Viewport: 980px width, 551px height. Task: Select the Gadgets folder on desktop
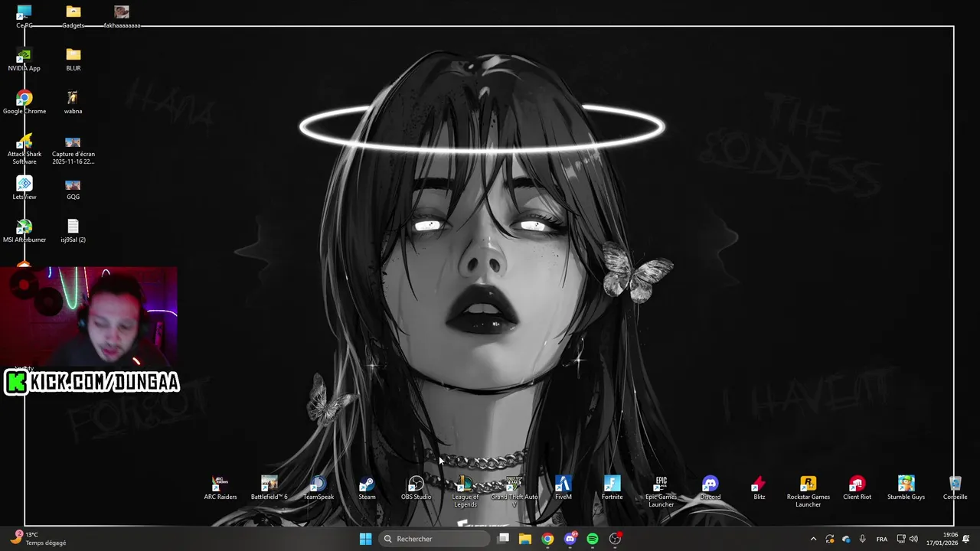click(73, 17)
